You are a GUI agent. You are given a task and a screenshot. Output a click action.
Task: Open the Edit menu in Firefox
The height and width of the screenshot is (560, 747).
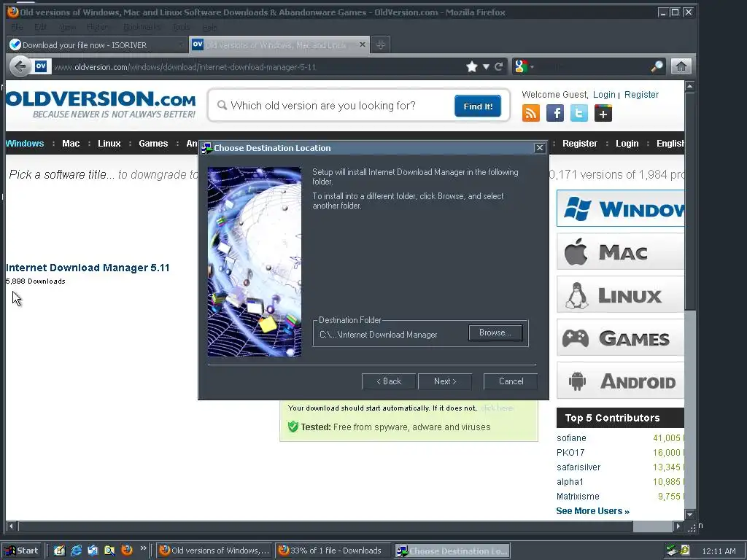pos(41,27)
